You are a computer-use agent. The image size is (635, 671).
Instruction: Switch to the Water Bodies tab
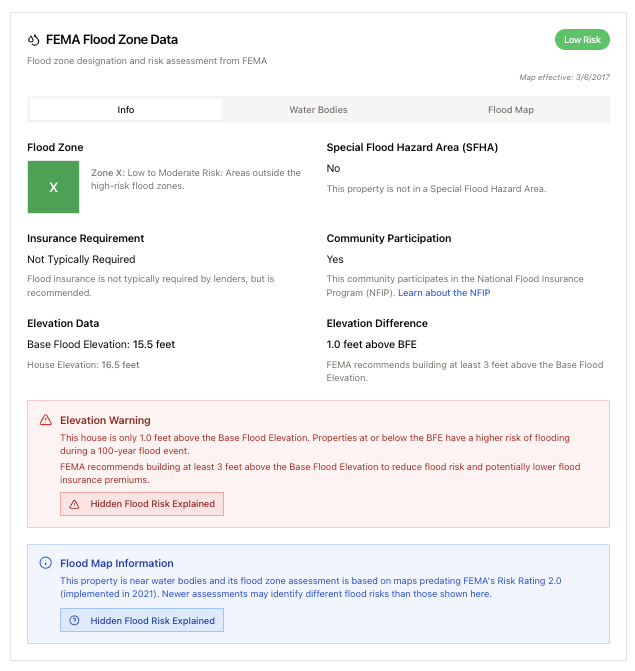tap(318, 110)
